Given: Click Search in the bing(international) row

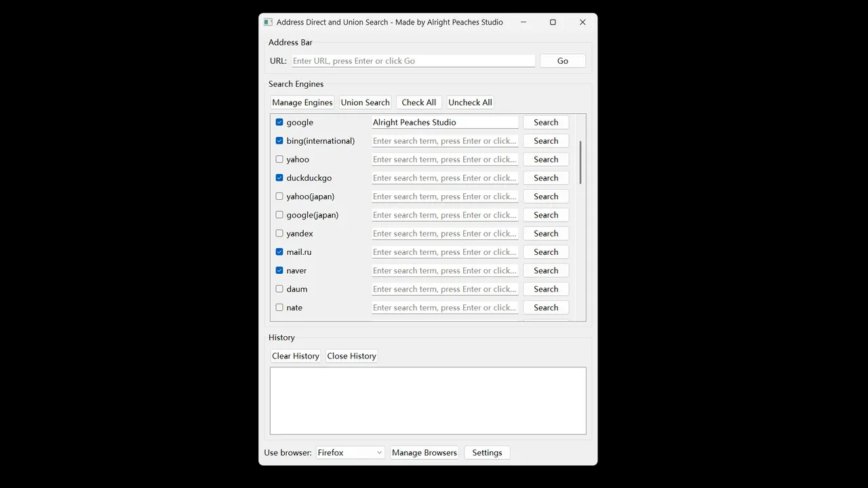Looking at the screenshot, I should pyautogui.click(x=546, y=141).
